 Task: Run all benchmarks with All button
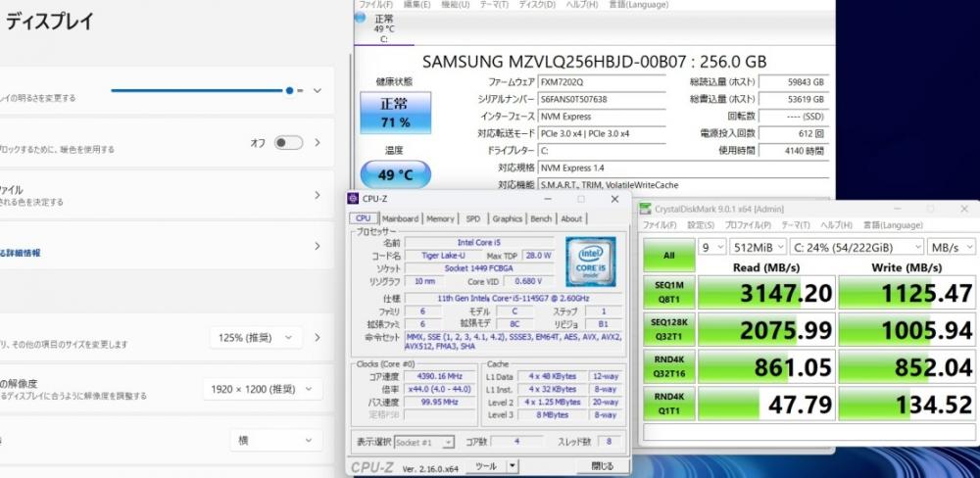click(668, 255)
